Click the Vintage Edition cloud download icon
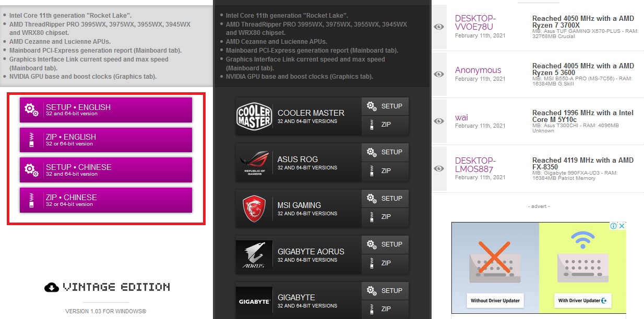The image size is (644, 319). 51,287
